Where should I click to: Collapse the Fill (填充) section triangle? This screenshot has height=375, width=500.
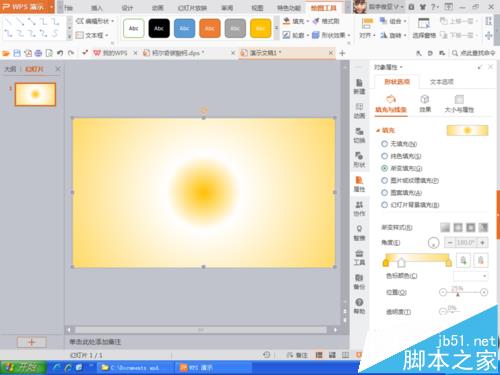pos(378,130)
